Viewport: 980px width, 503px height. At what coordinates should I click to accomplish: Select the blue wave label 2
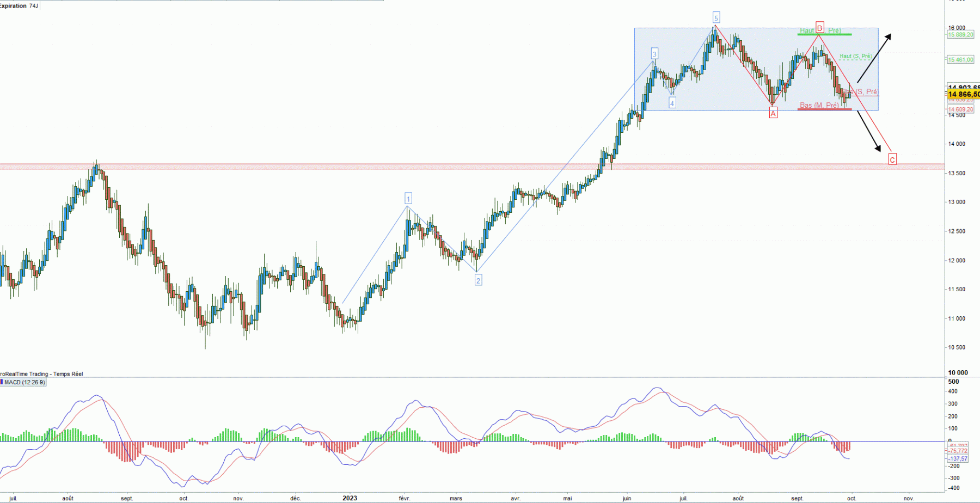(x=478, y=280)
